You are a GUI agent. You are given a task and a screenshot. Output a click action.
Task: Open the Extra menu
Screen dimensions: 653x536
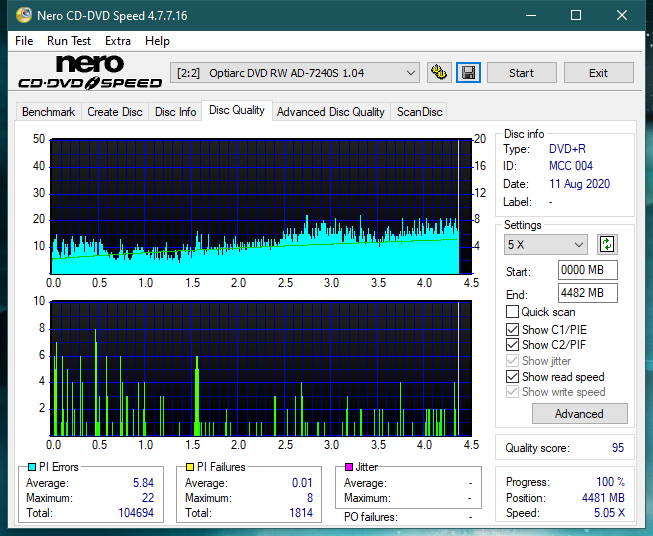point(118,41)
